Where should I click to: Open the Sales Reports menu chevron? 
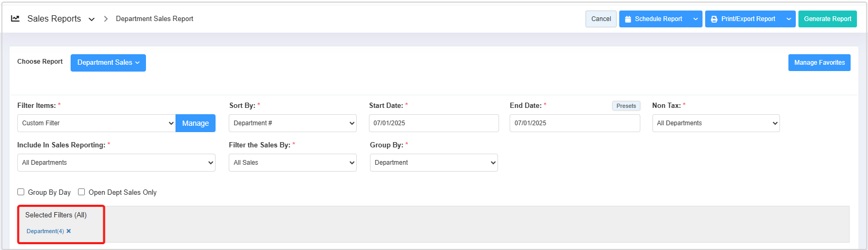tap(92, 19)
